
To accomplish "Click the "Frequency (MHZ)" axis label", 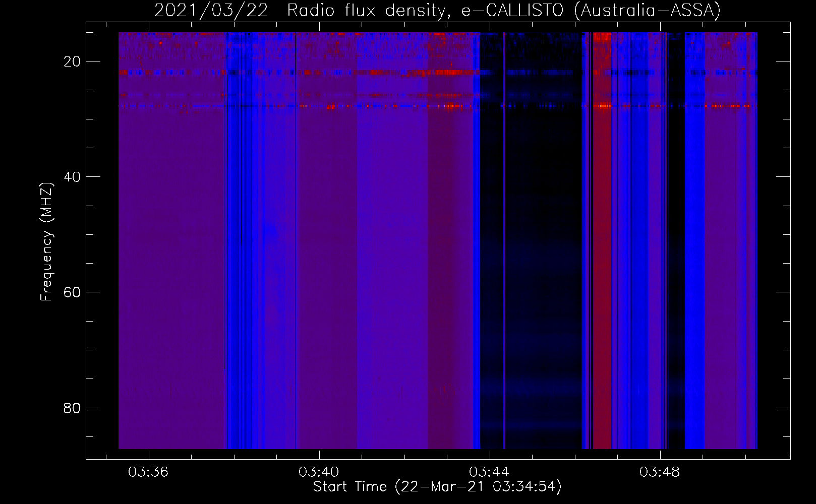I will 46,242.
